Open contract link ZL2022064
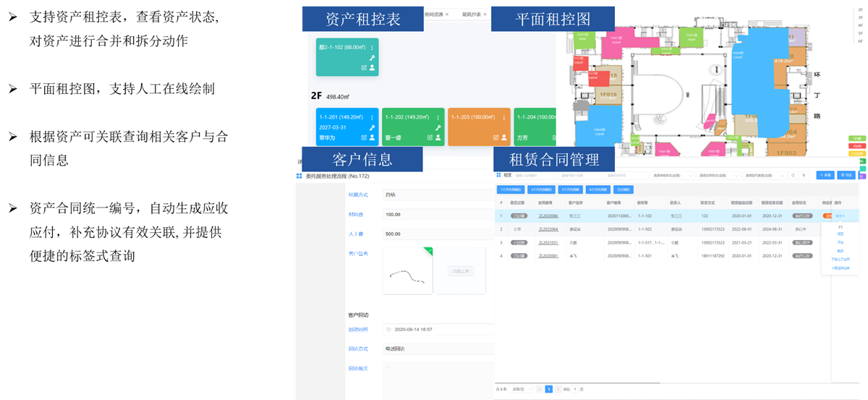The image size is (868, 400). pyautogui.click(x=548, y=229)
